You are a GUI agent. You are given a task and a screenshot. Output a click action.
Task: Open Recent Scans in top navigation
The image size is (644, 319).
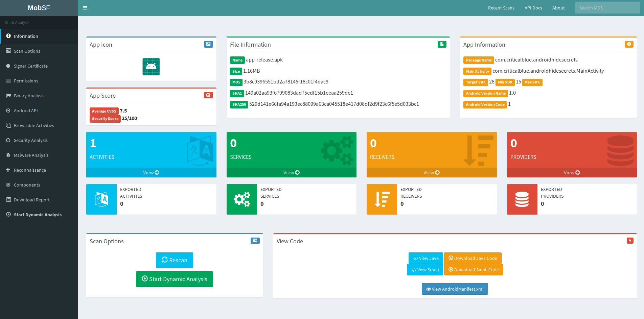pos(501,8)
